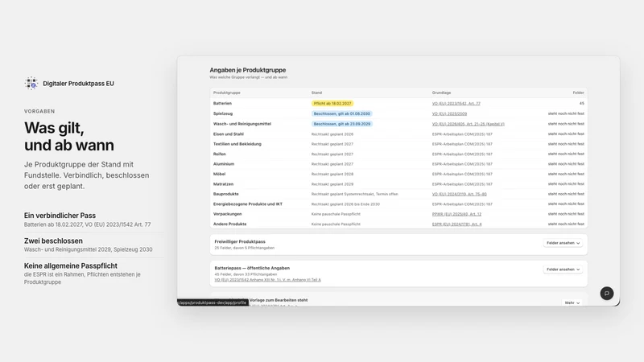Follow VO (EU) 2026/405 Art. 21–25 link
The width and height of the screenshot is (644, 362).
(x=469, y=124)
